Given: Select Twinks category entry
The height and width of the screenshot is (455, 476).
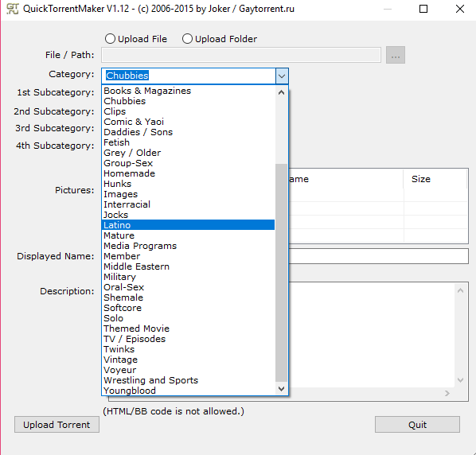Looking at the screenshot, I should [188, 349].
